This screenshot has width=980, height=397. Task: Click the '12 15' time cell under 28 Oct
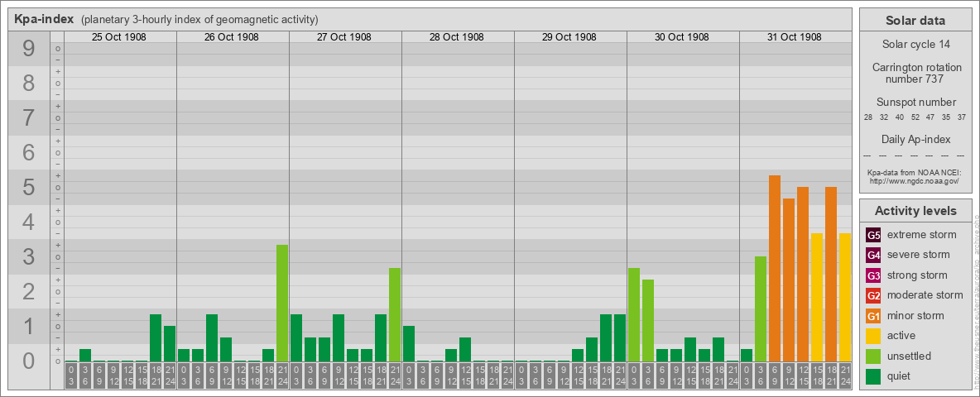[465, 376]
